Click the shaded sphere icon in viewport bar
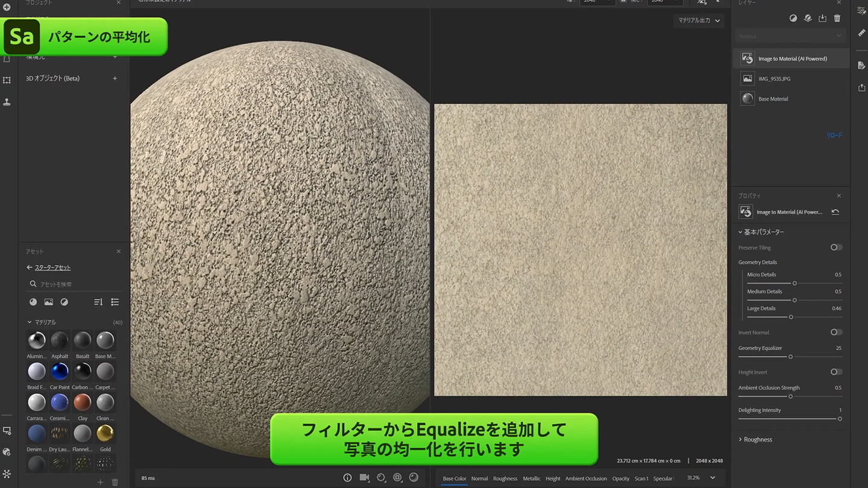 click(x=414, y=477)
